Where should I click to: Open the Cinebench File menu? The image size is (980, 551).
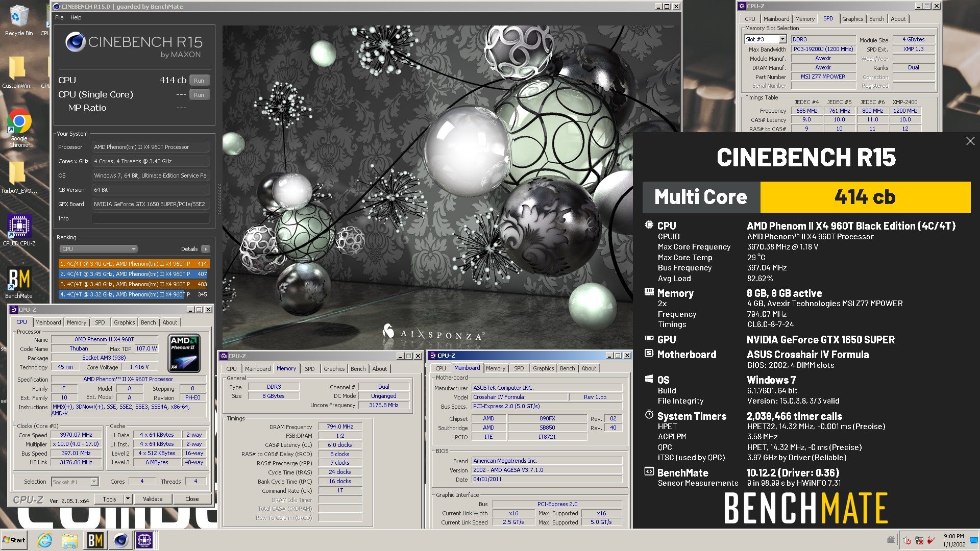59,17
